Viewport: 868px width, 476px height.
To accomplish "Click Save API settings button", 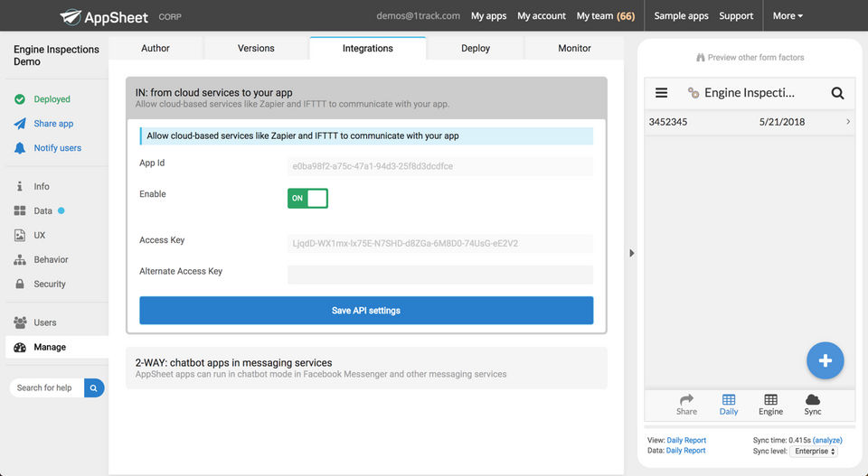I will [366, 310].
